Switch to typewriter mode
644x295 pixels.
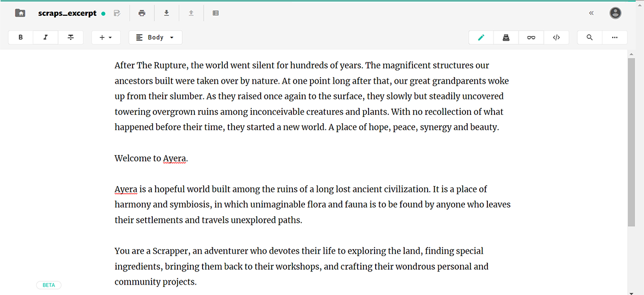[x=506, y=37]
